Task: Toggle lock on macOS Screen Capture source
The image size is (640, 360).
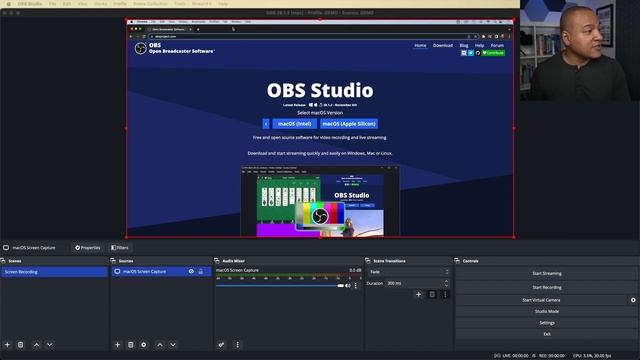Action: (200, 271)
